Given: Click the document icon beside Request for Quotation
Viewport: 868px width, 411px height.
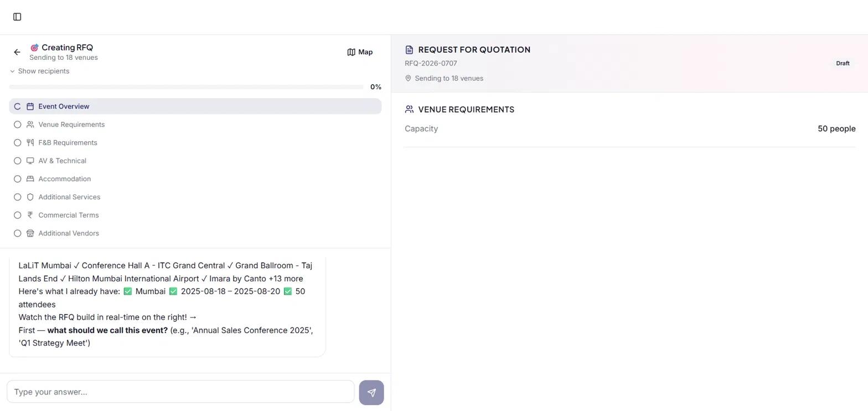Looking at the screenshot, I should (409, 50).
